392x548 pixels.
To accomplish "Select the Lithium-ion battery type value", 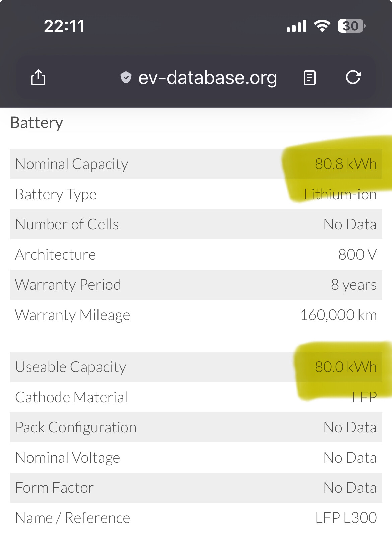I will (340, 194).
